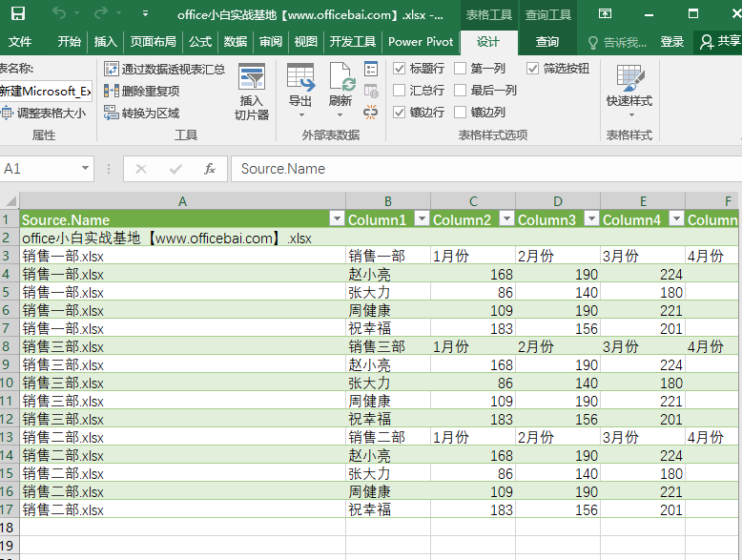The height and width of the screenshot is (560, 742).
Task: Switch to the Formulas (公式) tab
Action: [200, 42]
